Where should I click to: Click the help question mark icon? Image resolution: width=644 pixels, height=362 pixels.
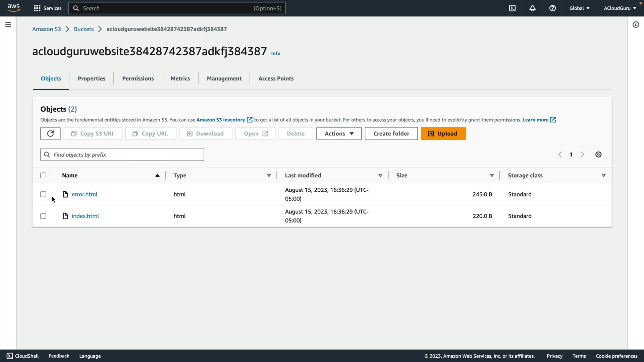point(552,8)
